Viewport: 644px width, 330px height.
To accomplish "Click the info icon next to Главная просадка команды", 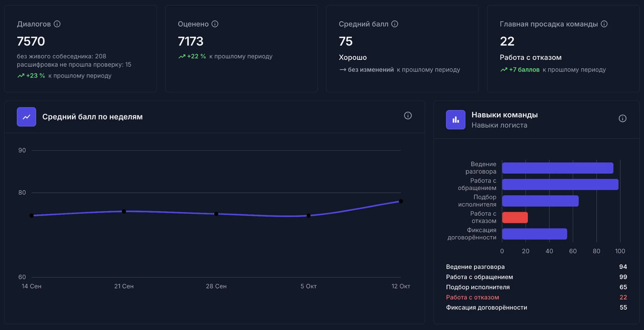I will [604, 24].
